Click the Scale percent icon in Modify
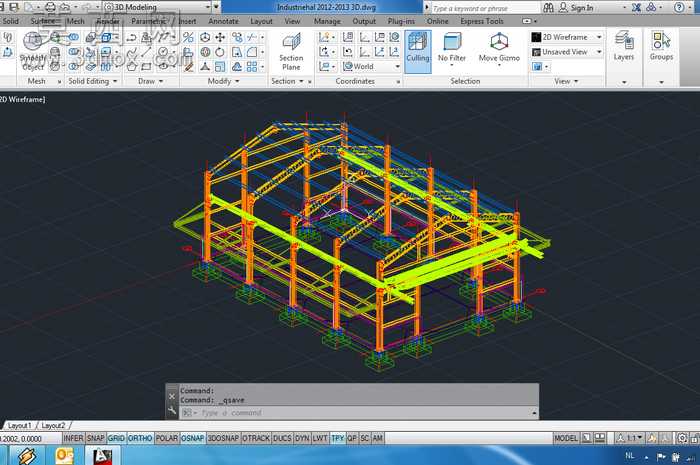 coord(188,37)
